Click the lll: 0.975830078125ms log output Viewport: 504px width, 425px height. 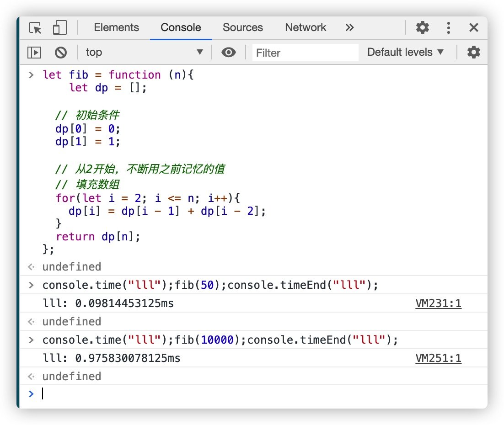point(112,358)
